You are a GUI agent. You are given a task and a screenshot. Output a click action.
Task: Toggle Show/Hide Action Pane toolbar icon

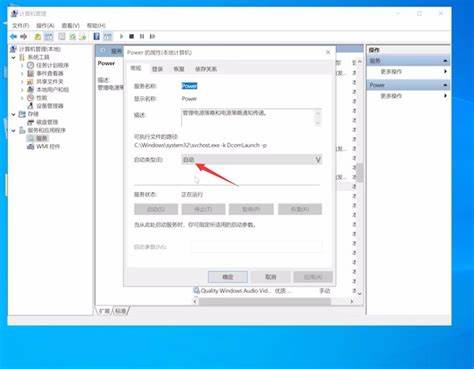point(107,36)
